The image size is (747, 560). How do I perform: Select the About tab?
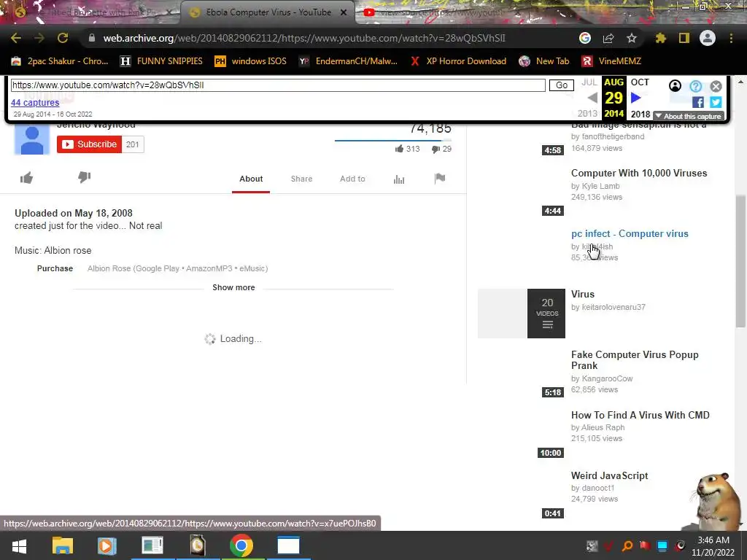[x=251, y=179]
